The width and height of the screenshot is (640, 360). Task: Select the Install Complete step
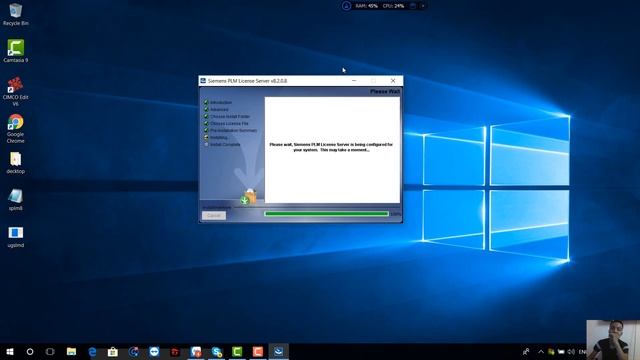(x=225, y=144)
